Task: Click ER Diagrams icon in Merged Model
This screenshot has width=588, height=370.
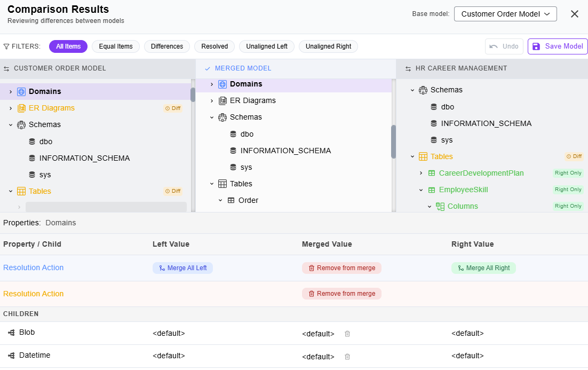Action: (223, 100)
